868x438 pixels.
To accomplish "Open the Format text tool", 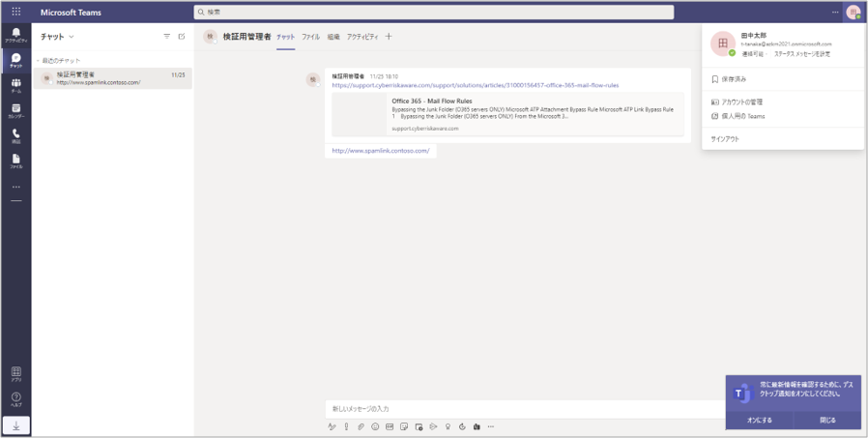I will (332, 426).
